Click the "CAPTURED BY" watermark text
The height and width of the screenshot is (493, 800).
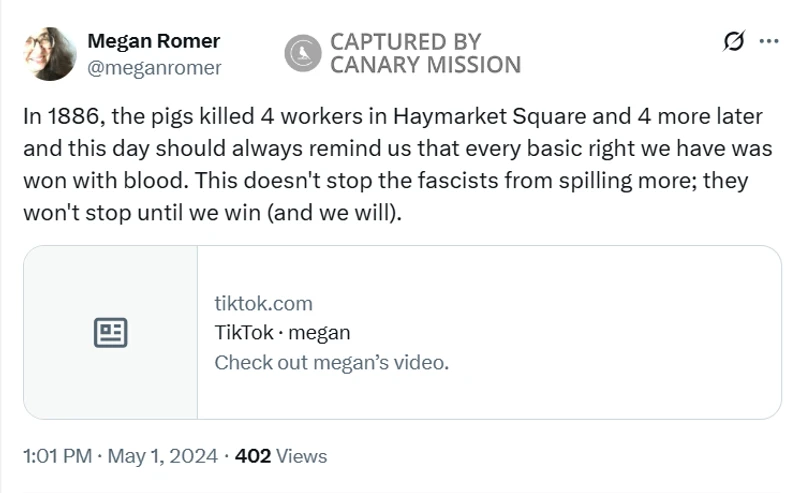[x=405, y=42]
